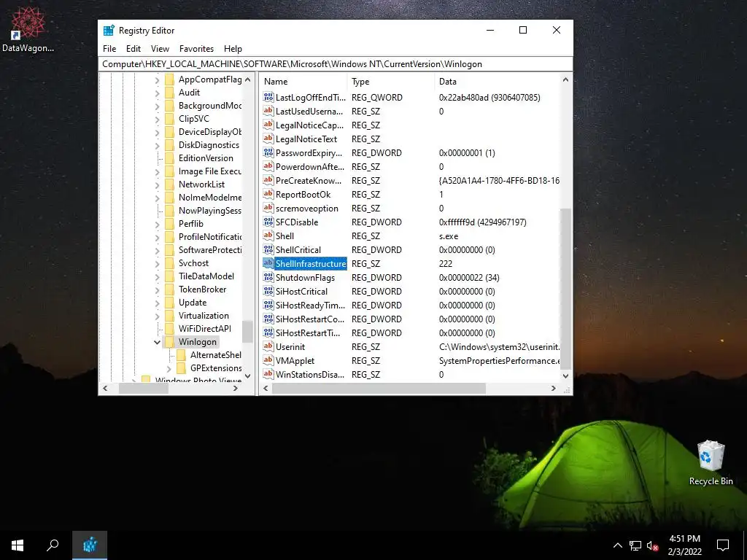Expand the Audit key node
Image resolution: width=747 pixels, height=560 pixels.
click(x=157, y=93)
